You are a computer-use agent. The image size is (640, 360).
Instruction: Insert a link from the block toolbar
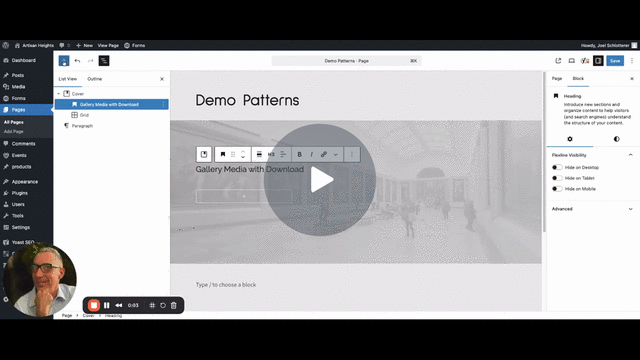click(324, 154)
